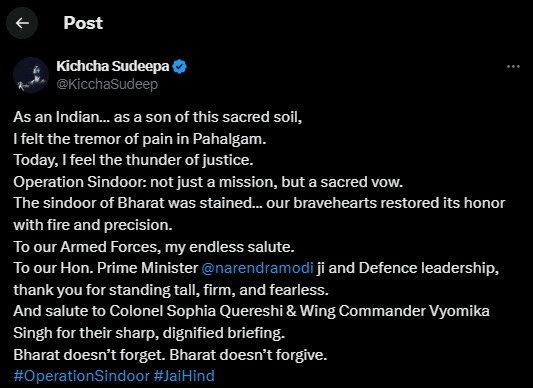This screenshot has height=388, width=533.
Task: Click the line 'Bharat doesn't forget. Bharat doesn't forgive.'
Action: tap(170, 355)
